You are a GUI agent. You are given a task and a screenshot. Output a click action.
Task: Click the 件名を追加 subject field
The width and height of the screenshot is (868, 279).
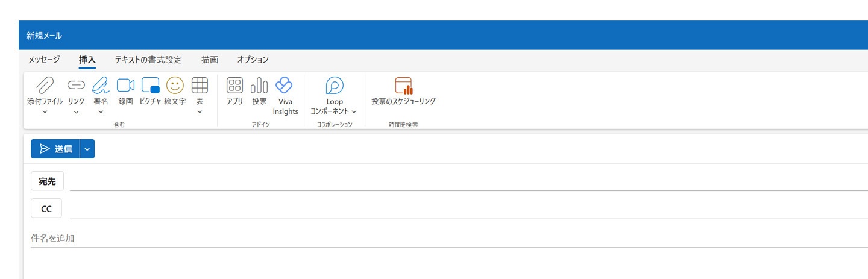pyautogui.click(x=449, y=238)
